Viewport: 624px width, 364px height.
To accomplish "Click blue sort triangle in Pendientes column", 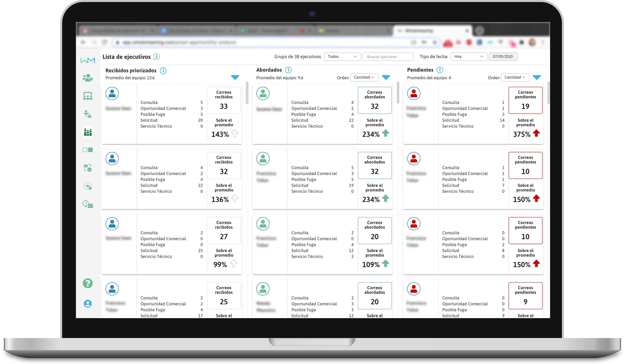I will pos(537,77).
